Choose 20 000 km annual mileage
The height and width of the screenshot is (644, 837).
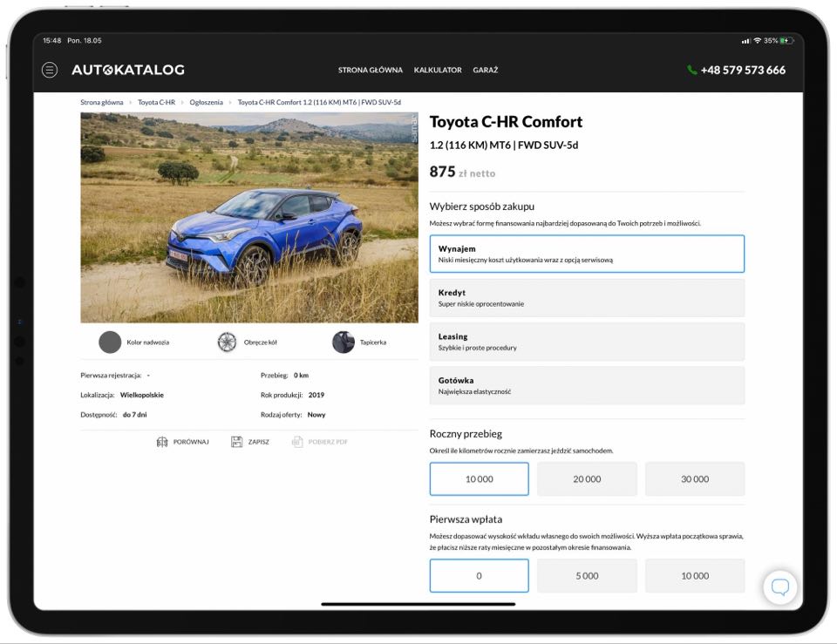[x=587, y=479]
